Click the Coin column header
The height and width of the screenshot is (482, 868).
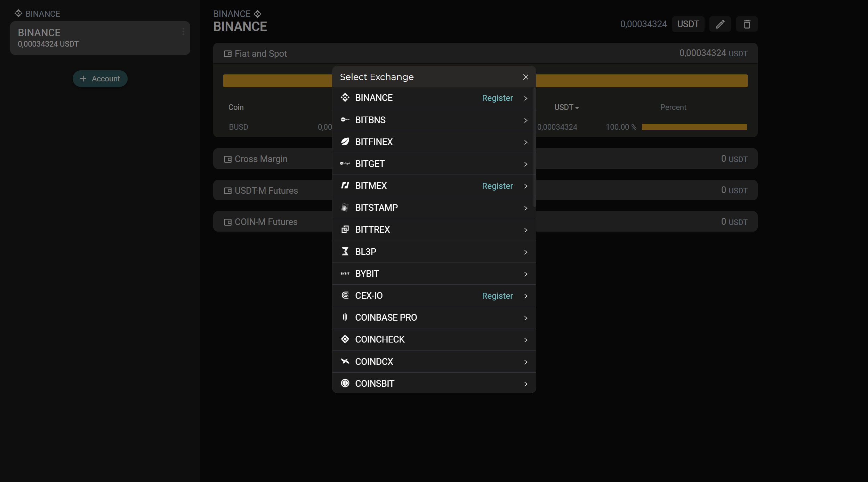(x=236, y=107)
